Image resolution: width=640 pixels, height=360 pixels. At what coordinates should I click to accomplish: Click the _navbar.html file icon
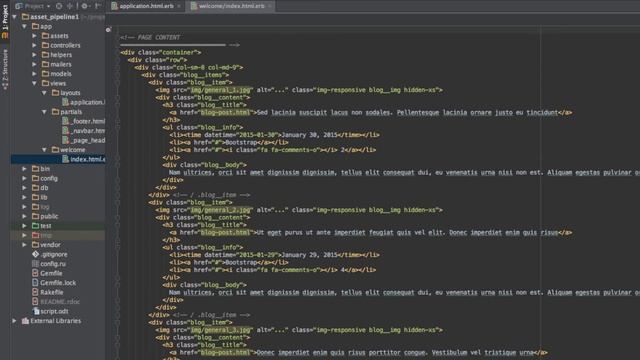tap(65, 131)
